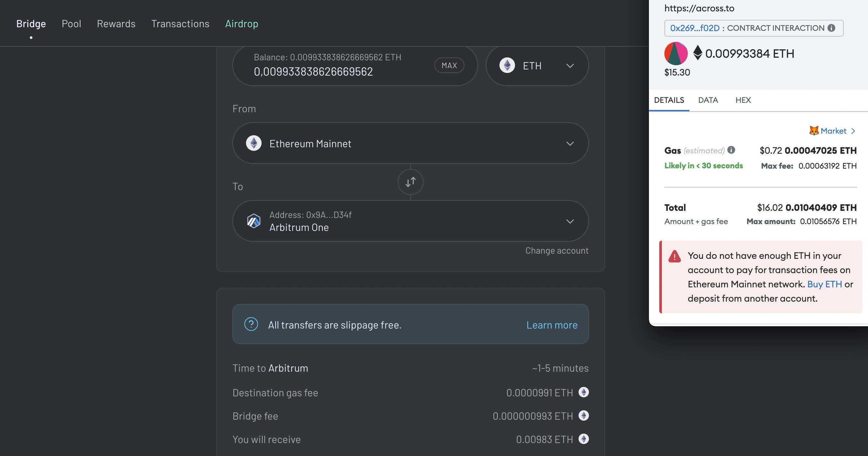
Task: Click the ~1-5 minutes time estimate
Action: [560, 368]
